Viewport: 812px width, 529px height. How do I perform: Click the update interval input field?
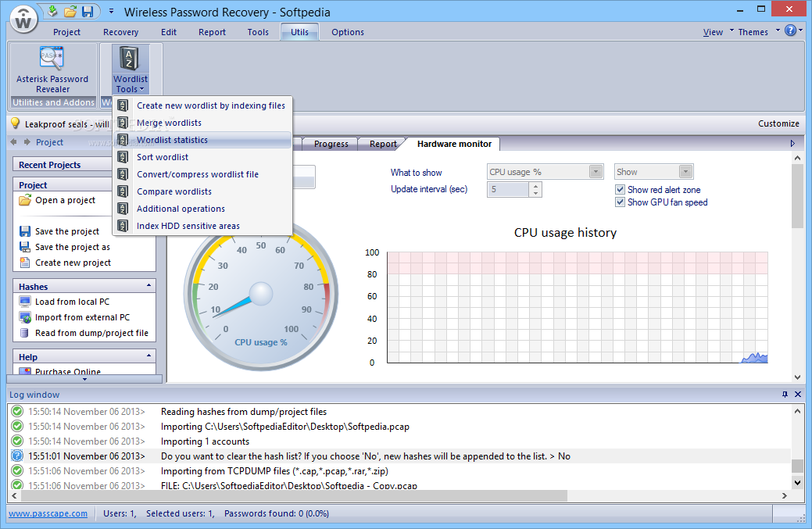tap(508, 189)
